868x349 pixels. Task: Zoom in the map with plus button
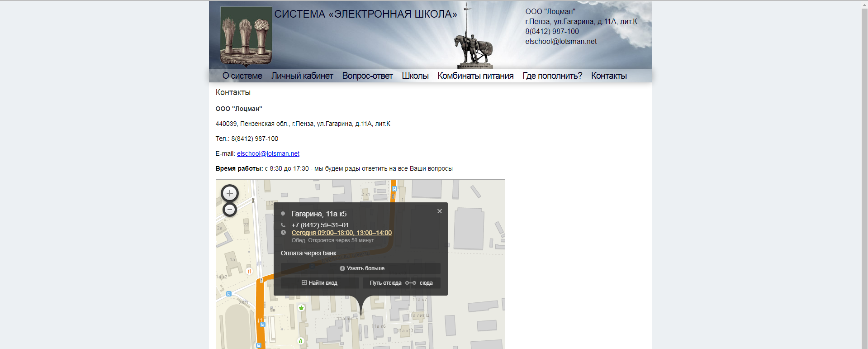pyautogui.click(x=230, y=193)
